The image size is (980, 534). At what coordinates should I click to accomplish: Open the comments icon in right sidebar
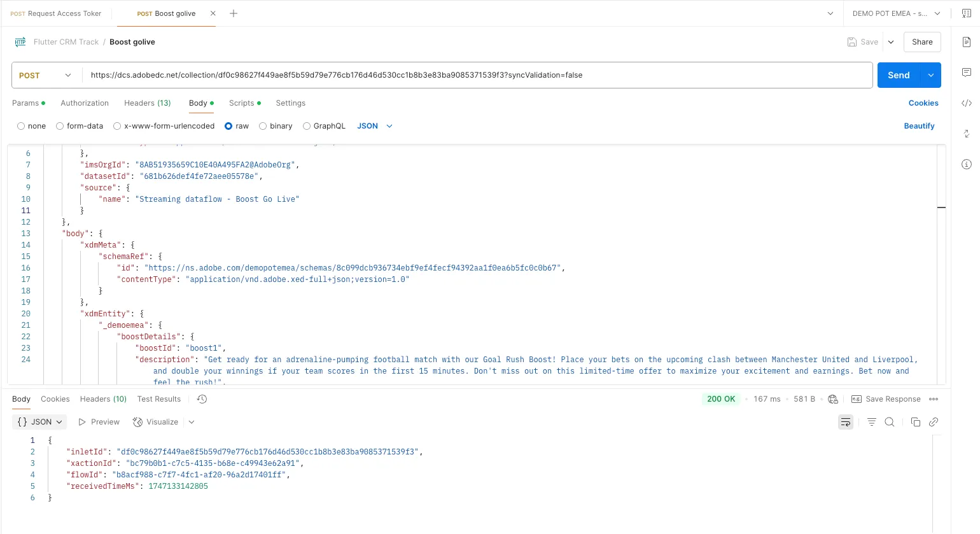[966, 73]
